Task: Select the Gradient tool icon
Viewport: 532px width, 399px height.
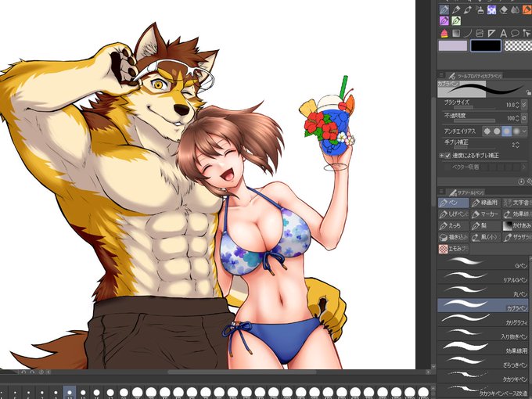Action: (x=456, y=33)
